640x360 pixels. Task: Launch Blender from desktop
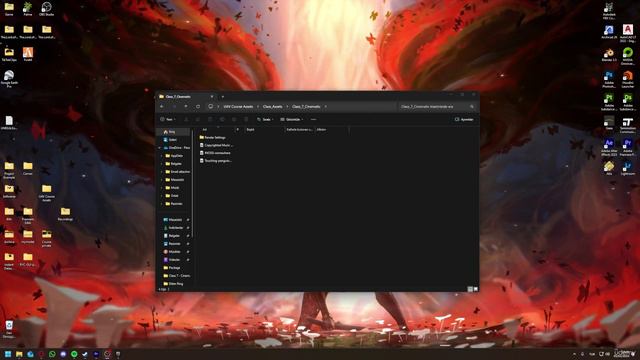609,55
